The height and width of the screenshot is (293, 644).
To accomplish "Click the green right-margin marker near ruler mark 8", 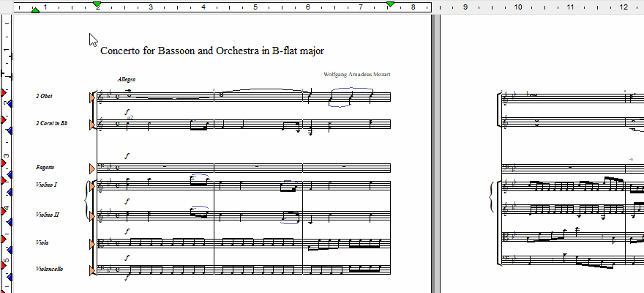I will [x=391, y=4].
